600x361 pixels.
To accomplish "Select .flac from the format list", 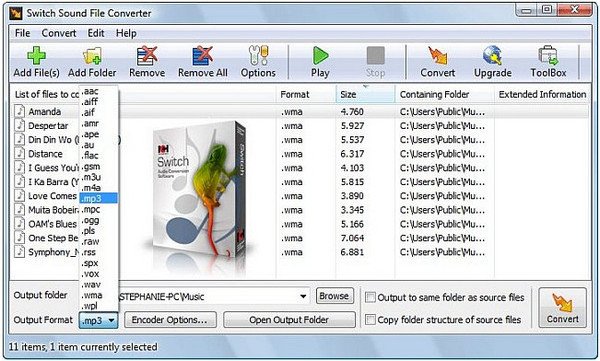I will (99, 155).
